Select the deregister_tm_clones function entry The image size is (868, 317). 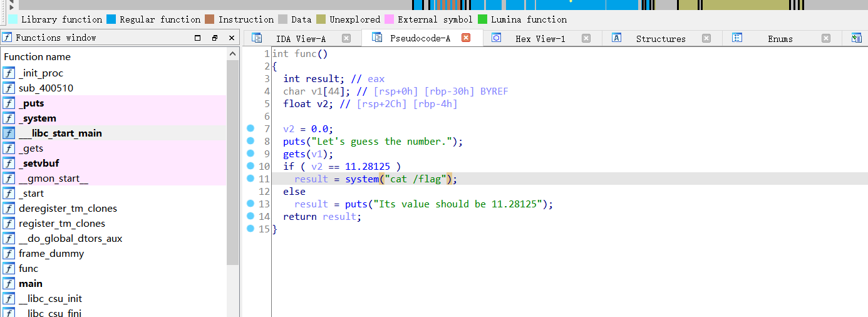(113, 208)
